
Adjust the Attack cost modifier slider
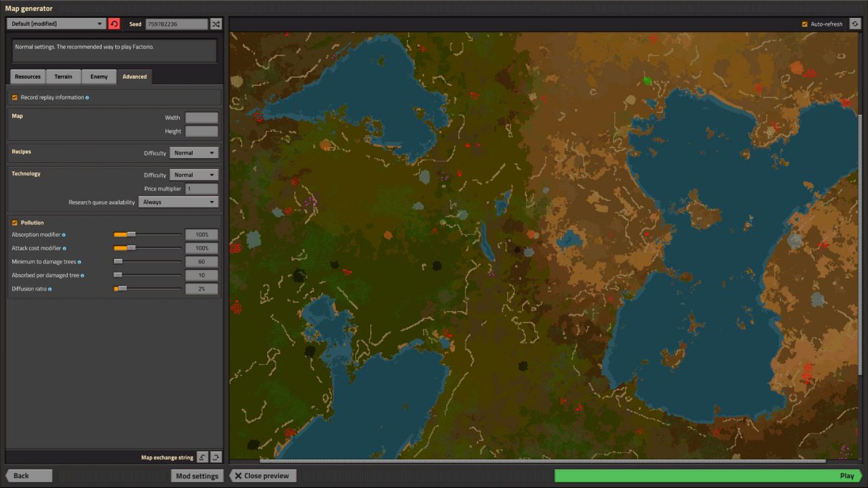(x=148, y=248)
